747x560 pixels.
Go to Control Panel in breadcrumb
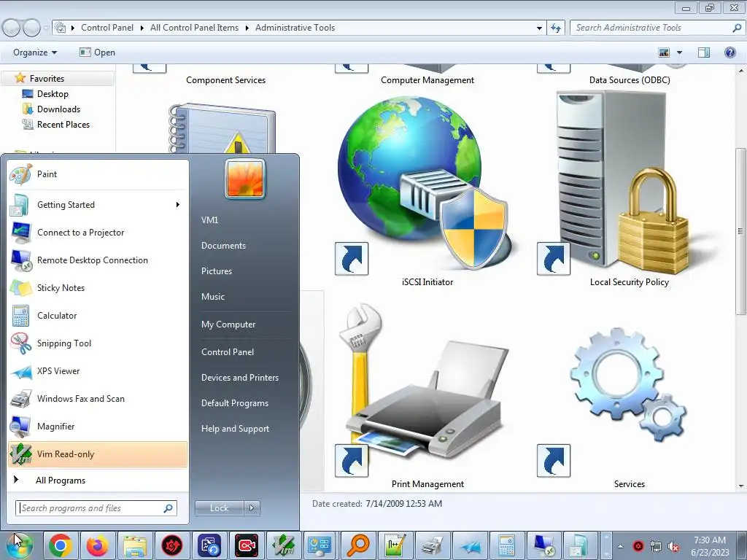107,28
